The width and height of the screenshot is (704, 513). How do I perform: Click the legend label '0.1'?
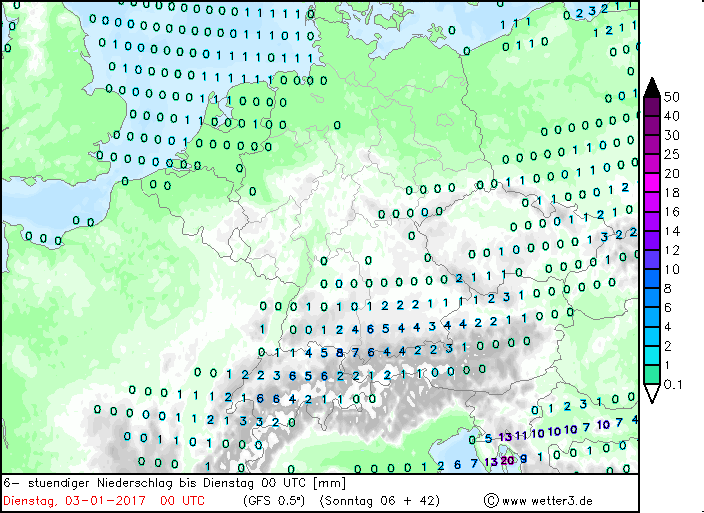[x=673, y=385]
